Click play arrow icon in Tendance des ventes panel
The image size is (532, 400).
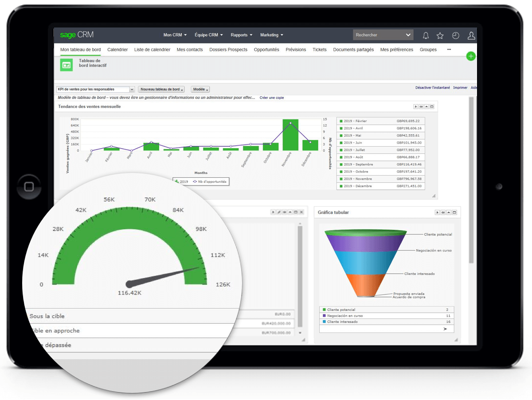[416, 107]
